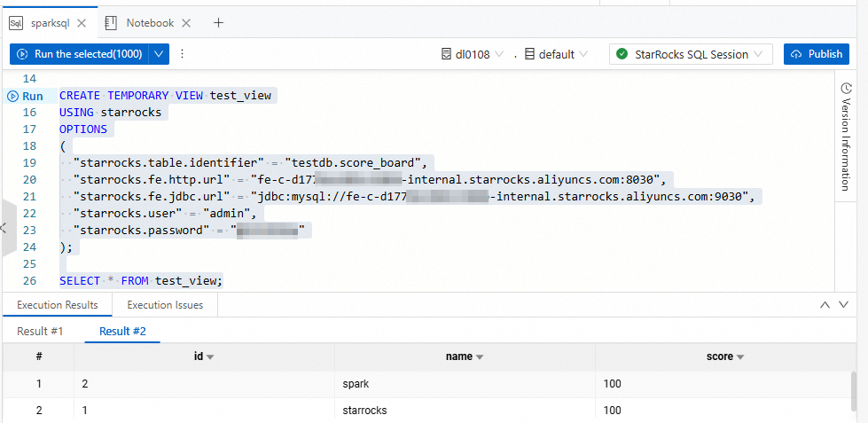Screen dimensions: 868x423
Task: Expand the Run options dropdown arrow
Action: (160, 54)
